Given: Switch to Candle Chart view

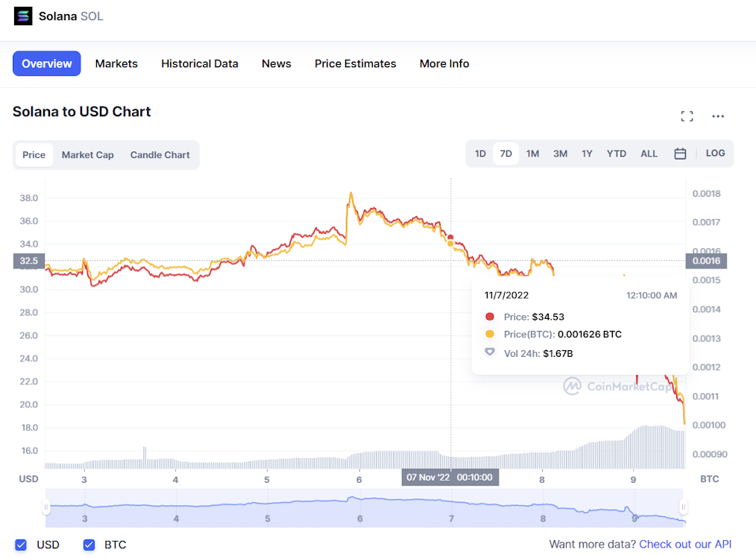Looking at the screenshot, I should click(160, 155).
